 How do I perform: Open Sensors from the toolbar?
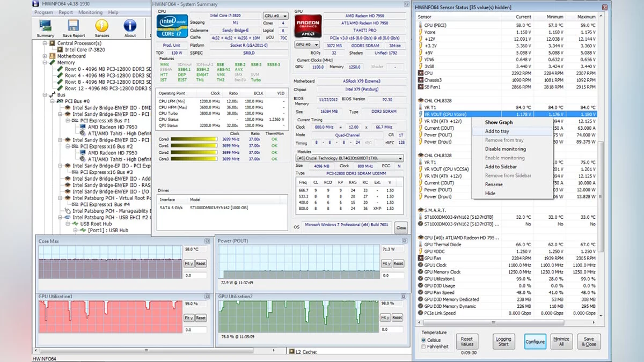pos(102,28)
